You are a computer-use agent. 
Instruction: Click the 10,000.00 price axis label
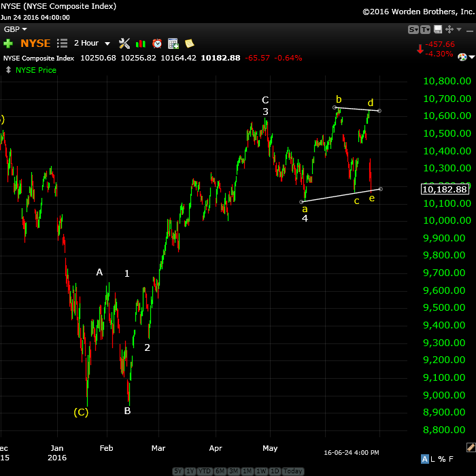coord(447,220)
